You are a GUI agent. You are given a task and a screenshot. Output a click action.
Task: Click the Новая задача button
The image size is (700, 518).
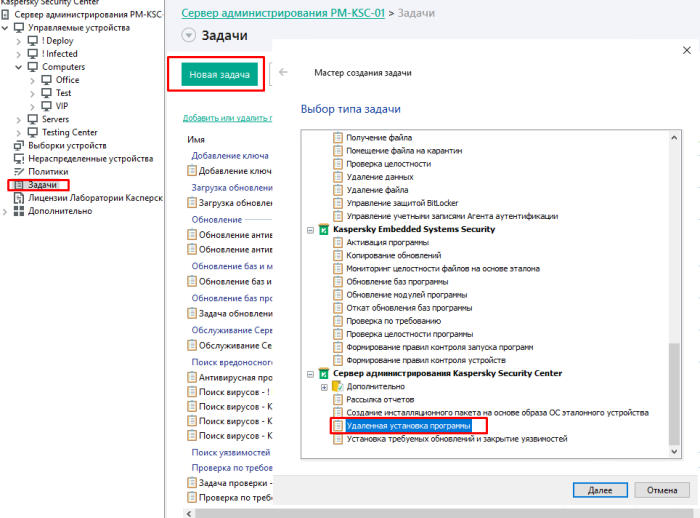click(219, 75)
